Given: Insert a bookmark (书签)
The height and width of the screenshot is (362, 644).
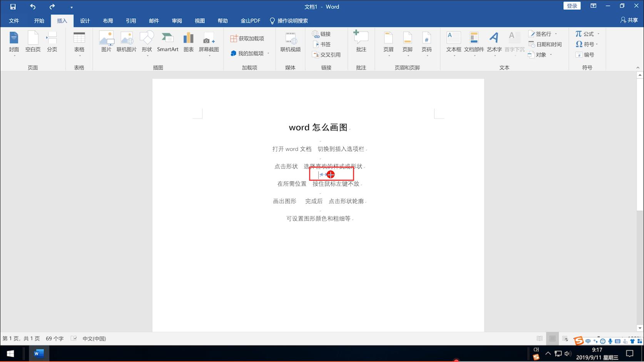Looking at the screenshot, I should [x=321, y=44].
